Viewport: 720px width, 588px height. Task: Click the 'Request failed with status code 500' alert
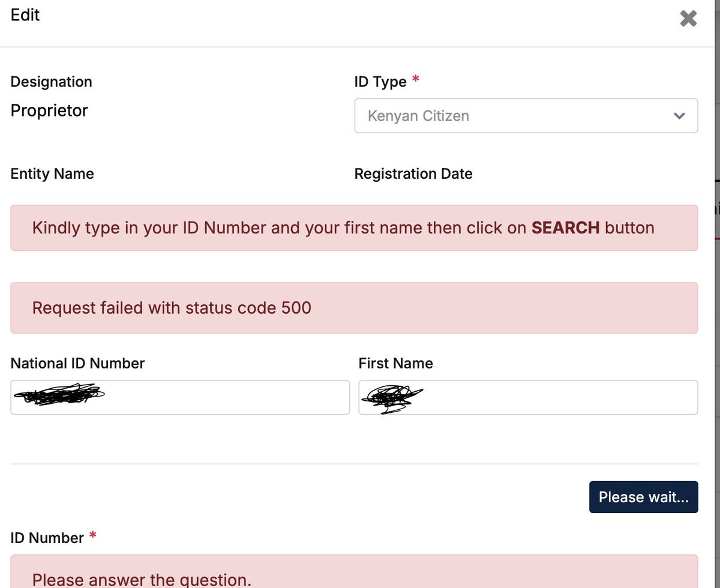pos(354,308)
